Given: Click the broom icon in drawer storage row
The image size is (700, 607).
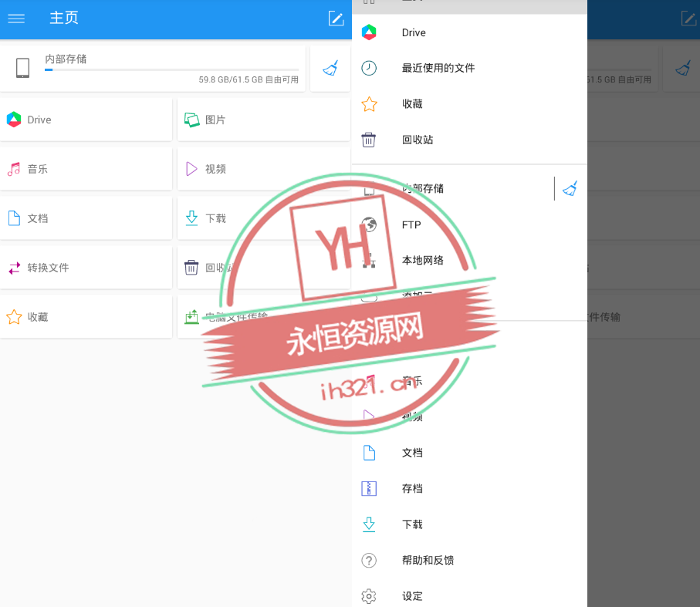Looking at the screenshot, I should tap(570, 188).
